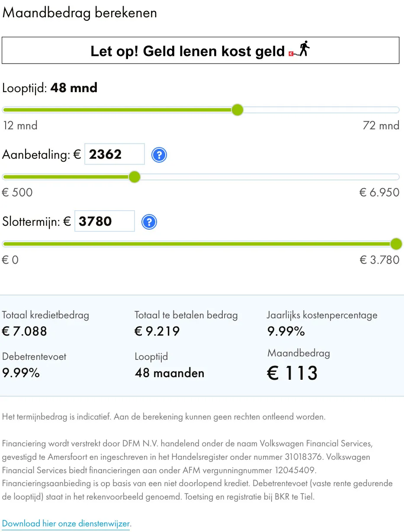Click the Aanbetaling slider handle

[x=135, y=177]
